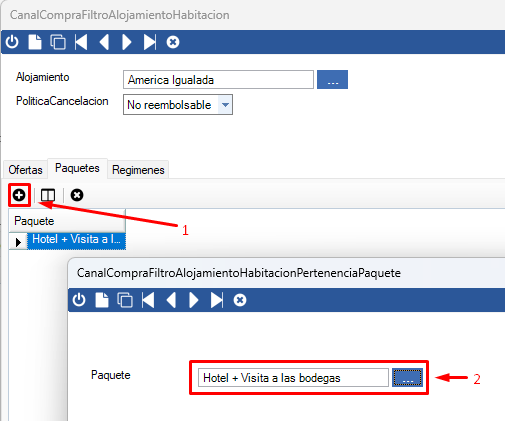The image size is (505, 421).
Task: Click the Alojamiento text field
Action: pos(218,79)
